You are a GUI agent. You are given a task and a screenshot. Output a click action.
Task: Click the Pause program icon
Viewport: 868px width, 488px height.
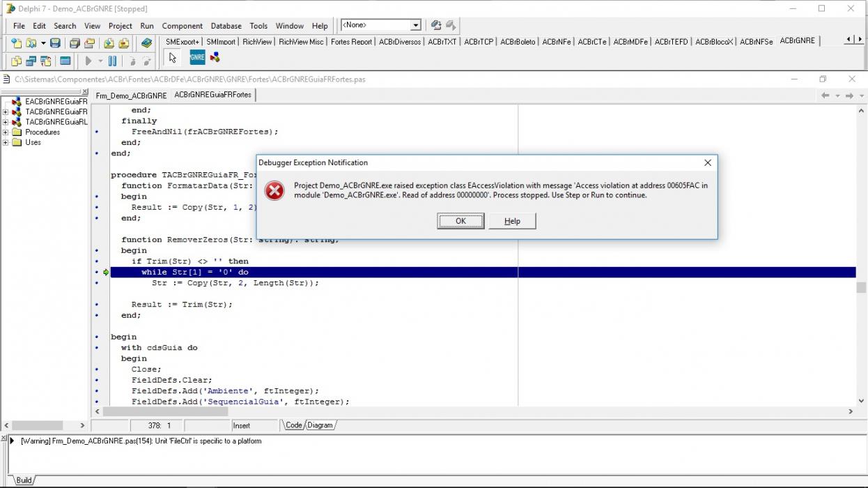[112, 61]
